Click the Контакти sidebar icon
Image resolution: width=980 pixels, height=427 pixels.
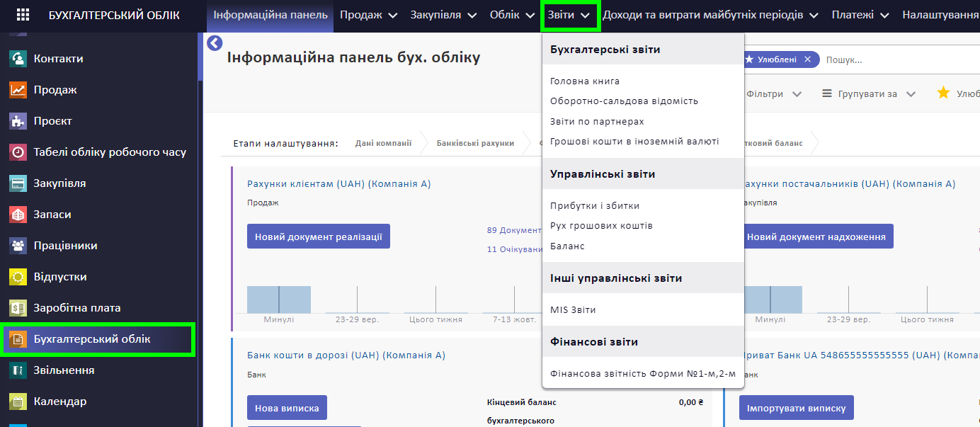(18, 59)
